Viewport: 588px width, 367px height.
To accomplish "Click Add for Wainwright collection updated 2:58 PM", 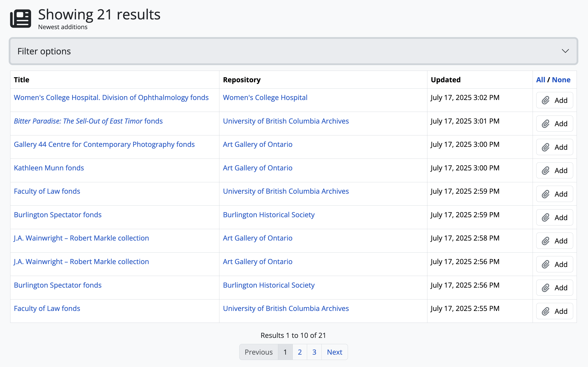I will (554, 241).
